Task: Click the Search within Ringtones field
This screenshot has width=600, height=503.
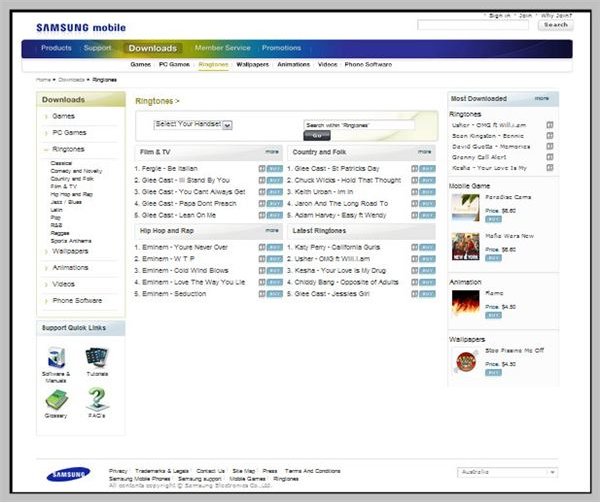Action: pos(359,125)
